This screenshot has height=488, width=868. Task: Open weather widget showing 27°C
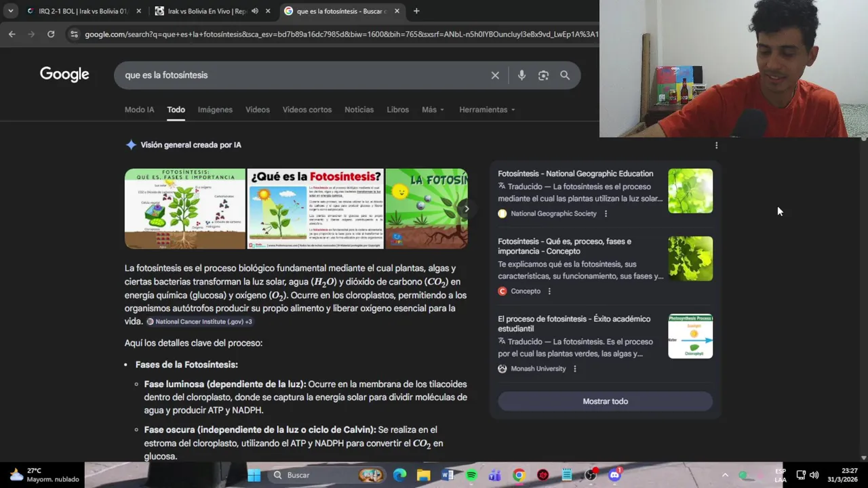[44, 475]
